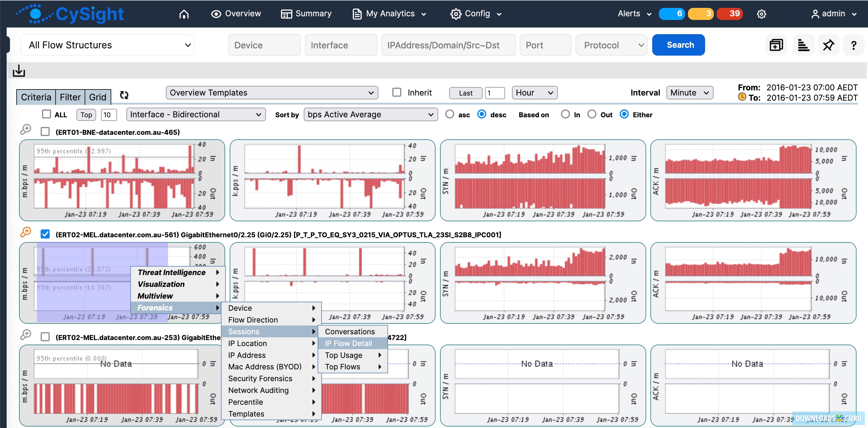Click the IPAddress/Domain/Src~Dst input field
The width and height of the screenshot is (868, 428).
(448, 45)
